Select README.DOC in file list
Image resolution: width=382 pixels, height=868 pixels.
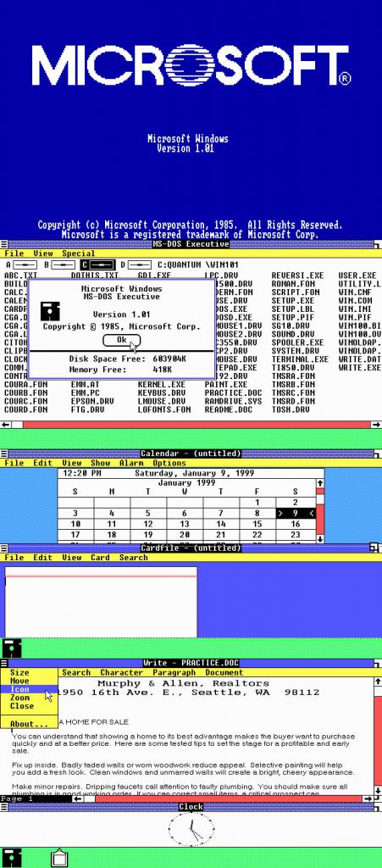click(x=229, y=409)
